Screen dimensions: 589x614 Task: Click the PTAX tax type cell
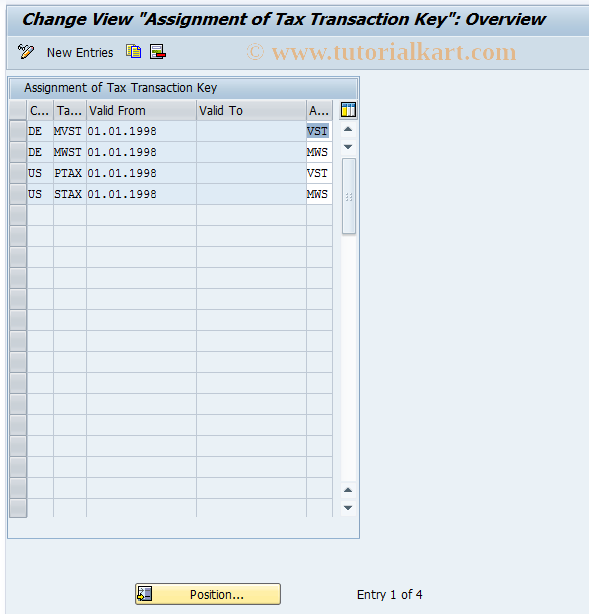tap(70, 173)
